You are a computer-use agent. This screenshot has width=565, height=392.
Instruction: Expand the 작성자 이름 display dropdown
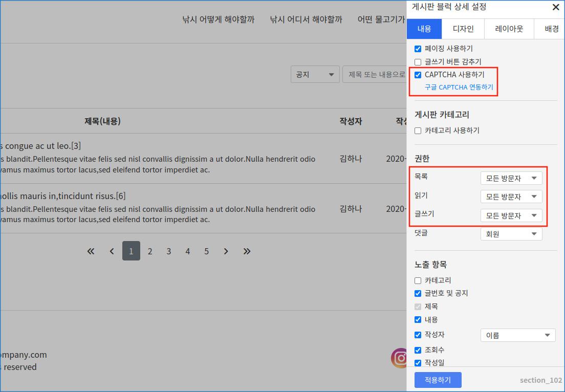pos(517,336)
